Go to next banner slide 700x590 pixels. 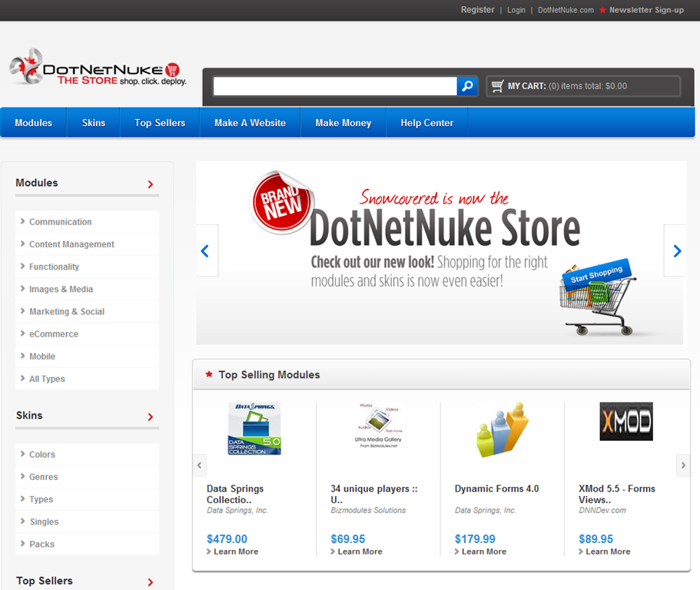tap(676, 250)
